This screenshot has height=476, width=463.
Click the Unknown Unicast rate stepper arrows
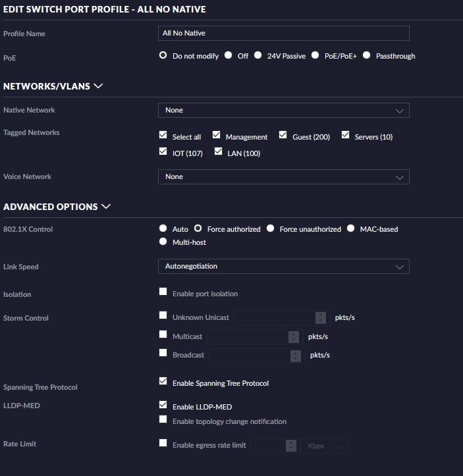click(321, 318)
